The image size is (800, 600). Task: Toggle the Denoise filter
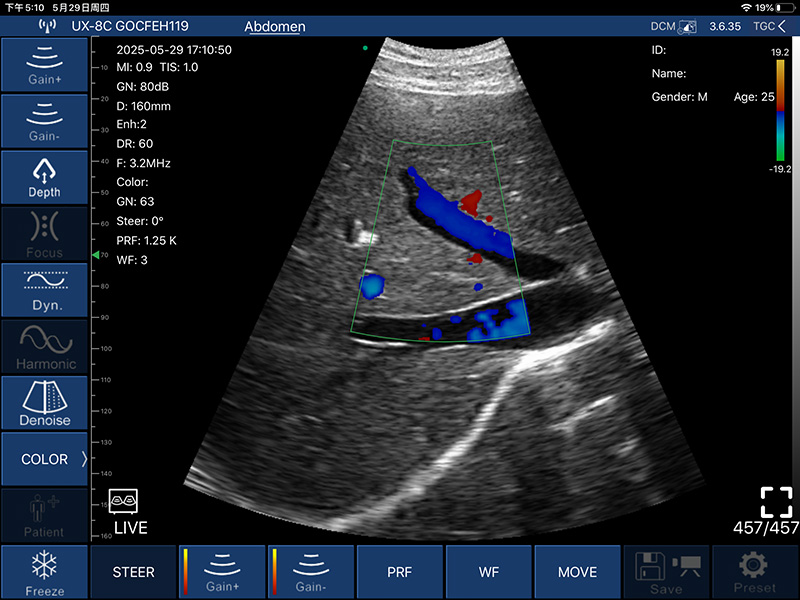[44, 403]
